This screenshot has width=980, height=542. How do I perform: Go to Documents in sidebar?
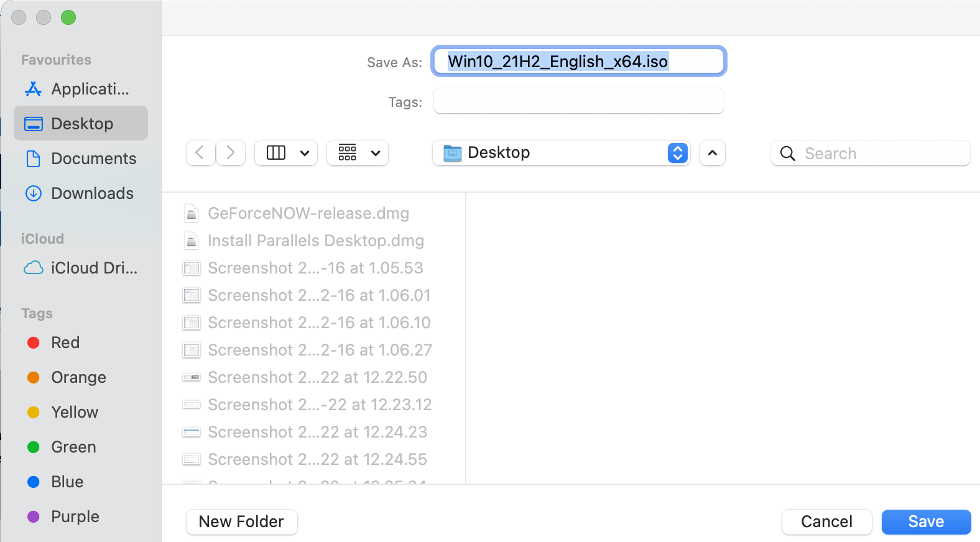(x=81, y=158)
